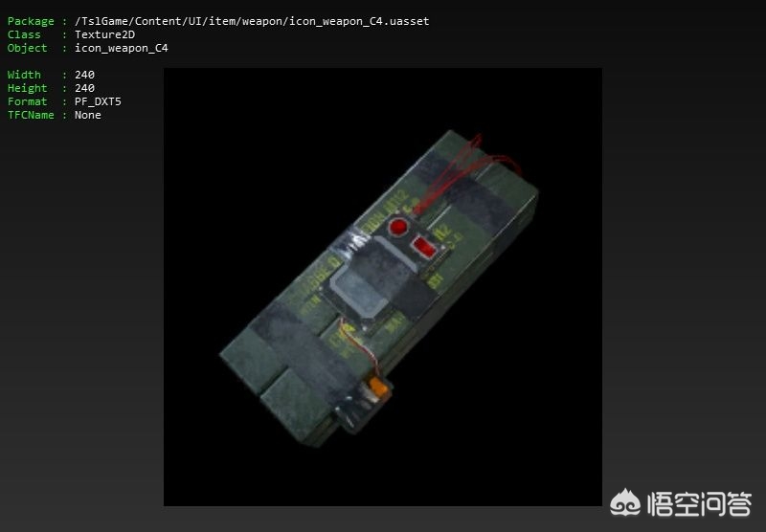Click the object name icon_weapon_C4
The height and width of the screenshot is (532, 766).
(122, 48)
